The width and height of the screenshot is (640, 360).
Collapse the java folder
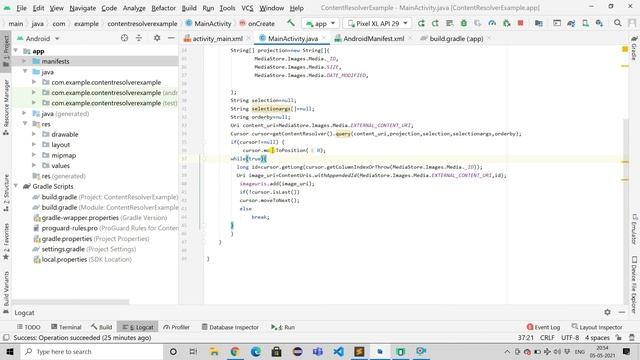pyautogui.click(x=25, y=71)
